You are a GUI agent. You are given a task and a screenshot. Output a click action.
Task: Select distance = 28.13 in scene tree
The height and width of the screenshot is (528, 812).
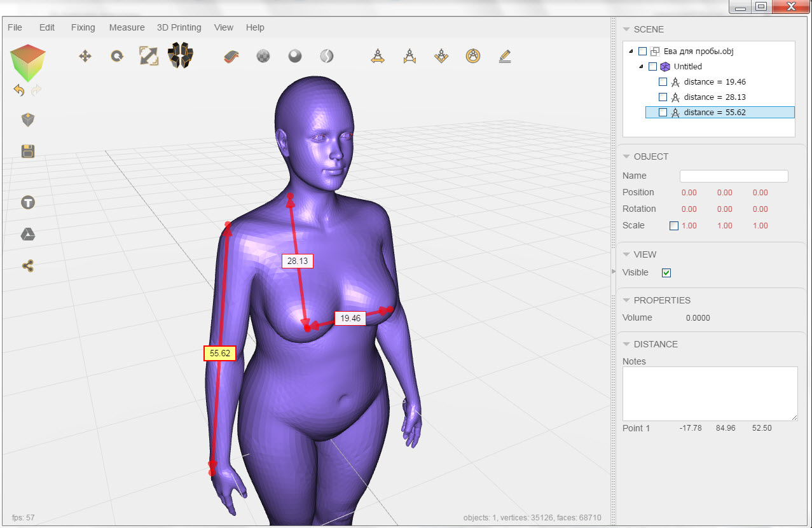[x=714, y=97]
